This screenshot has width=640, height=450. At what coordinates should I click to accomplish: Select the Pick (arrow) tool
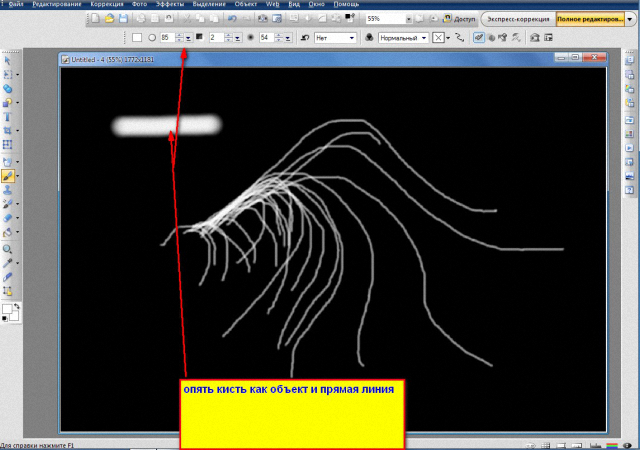click(7, 61)
